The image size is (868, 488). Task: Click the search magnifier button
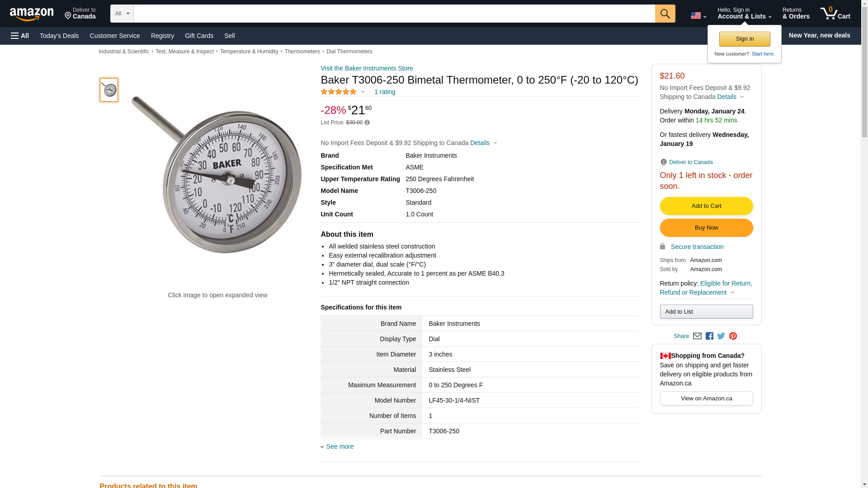pos(665,14)
